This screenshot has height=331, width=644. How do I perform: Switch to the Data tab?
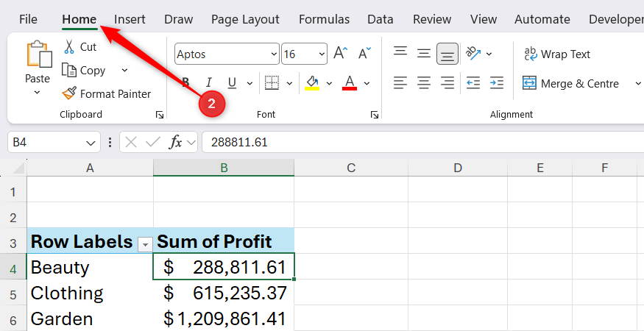pos(380,19)
